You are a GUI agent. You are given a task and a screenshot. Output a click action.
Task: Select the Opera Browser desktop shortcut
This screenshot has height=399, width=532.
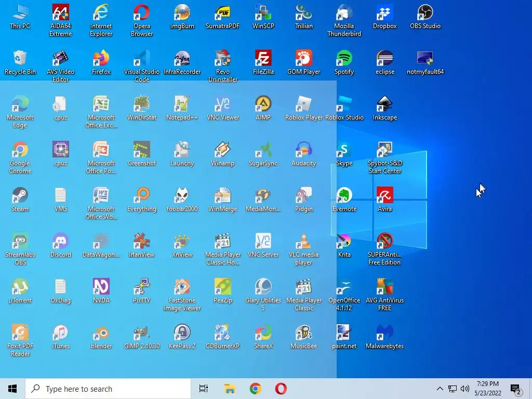(x=142, y=20)
